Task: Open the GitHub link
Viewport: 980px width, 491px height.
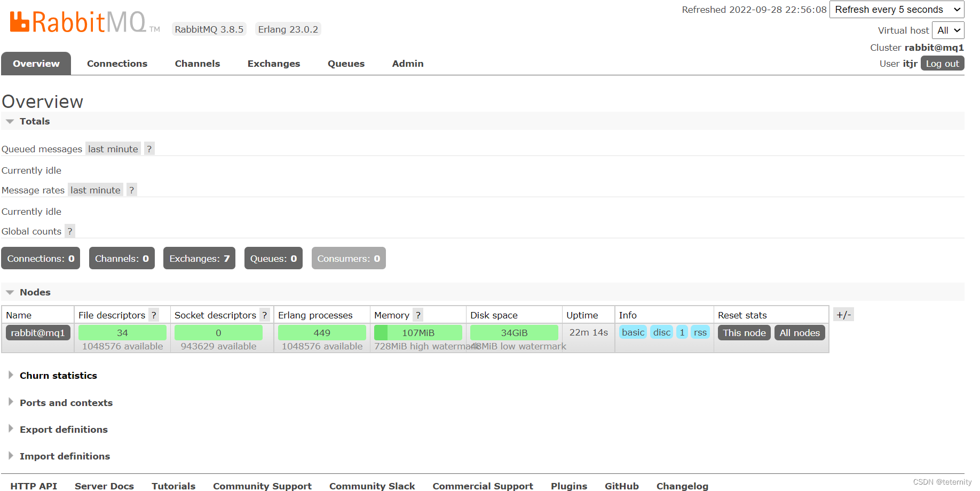Action: tap(622, 486)
